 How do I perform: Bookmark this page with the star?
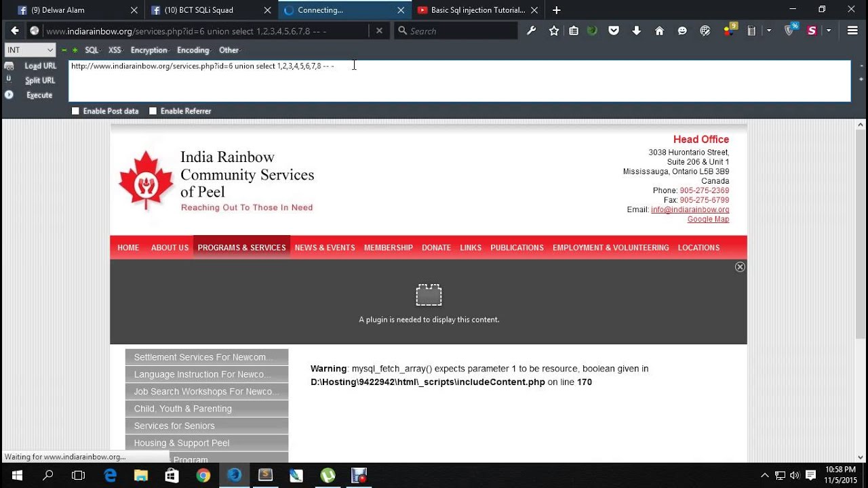(554, 30)
